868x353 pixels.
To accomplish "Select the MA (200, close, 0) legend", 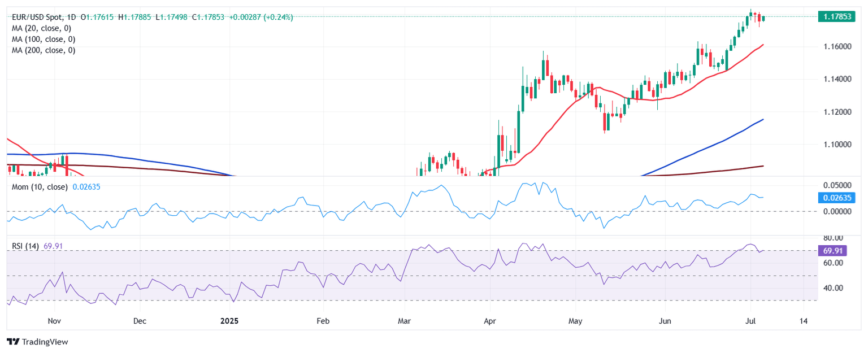I will [x=44, y=50].
